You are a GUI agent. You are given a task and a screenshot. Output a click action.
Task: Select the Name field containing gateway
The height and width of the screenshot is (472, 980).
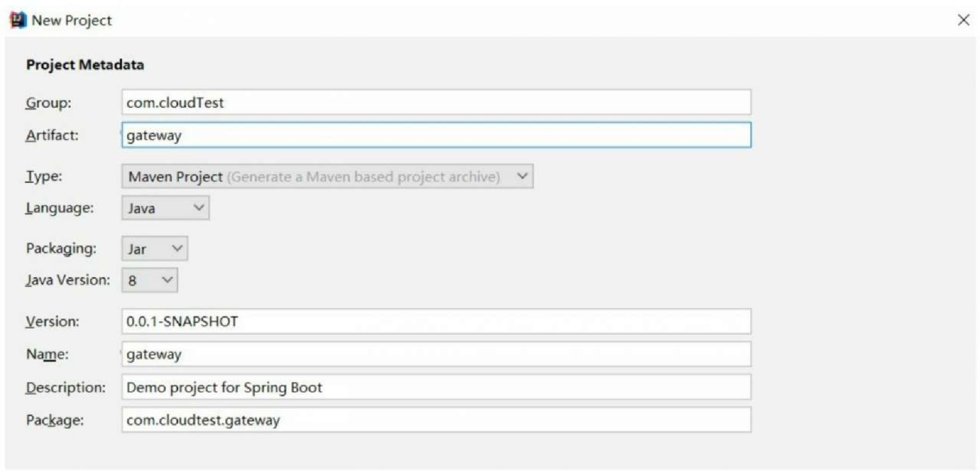pyautogui.click(x=436, y=354)
